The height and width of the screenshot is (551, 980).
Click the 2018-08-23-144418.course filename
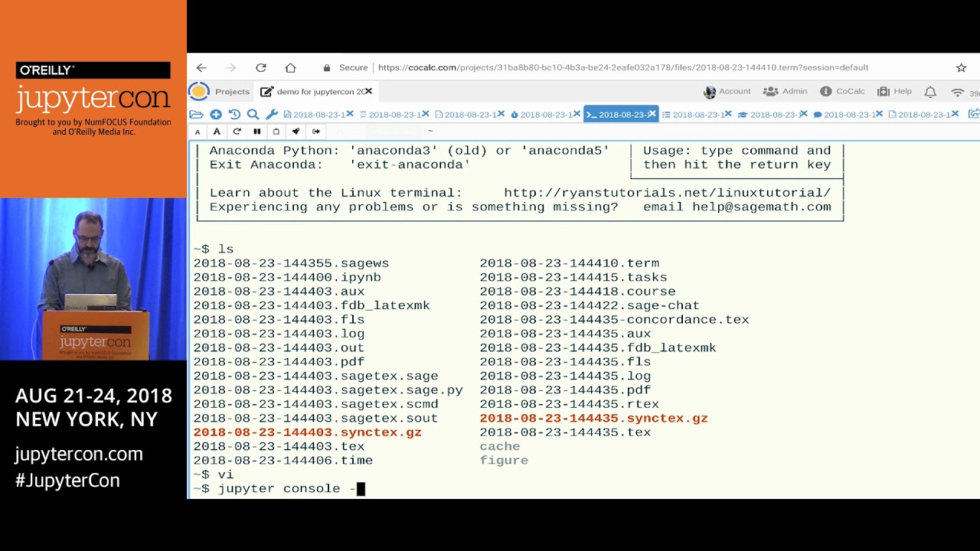coord(578,292)
